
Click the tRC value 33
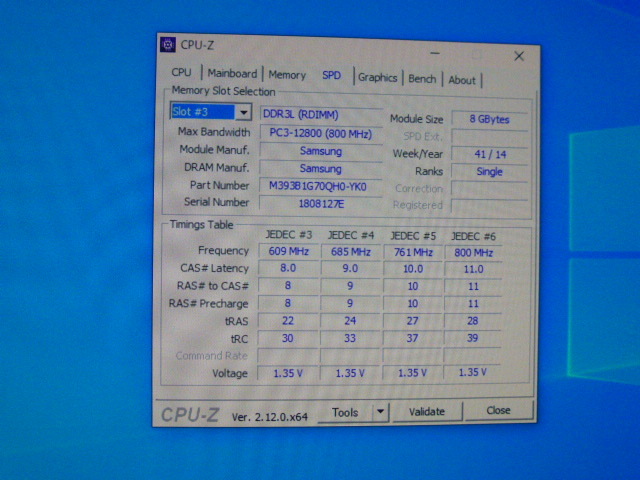pyautogui.click(x=350, y=338)
